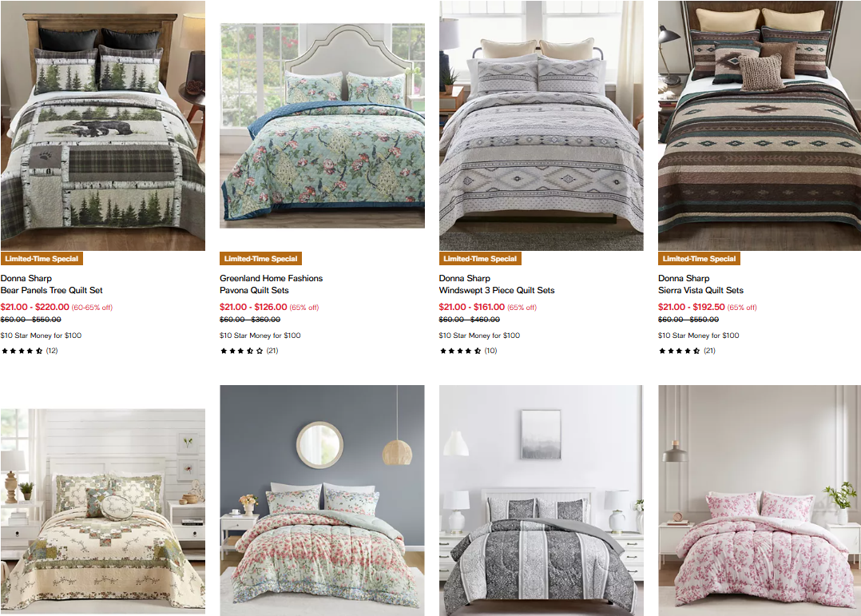Open the gray striped paisley comforter image
The width and height of the screenshot is (861, 616).
[x=542, y=500]
